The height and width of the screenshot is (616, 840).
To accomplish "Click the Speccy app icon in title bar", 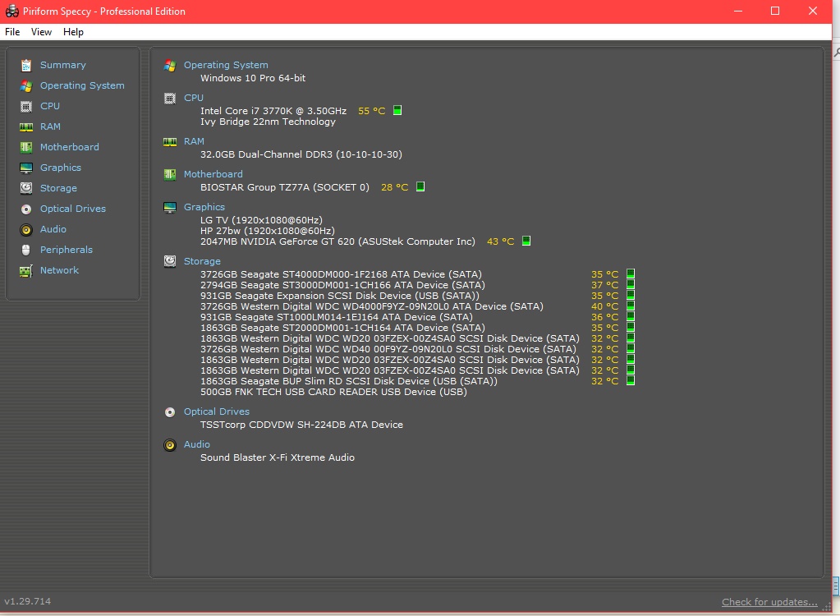I will tap(11, 11).
